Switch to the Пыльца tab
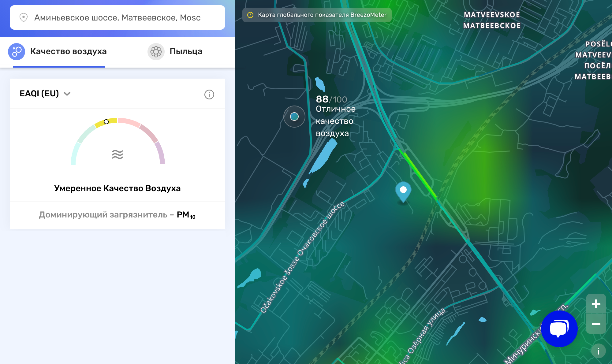The width and height of the screenshot is (612, 364). [x=175, y=51]
